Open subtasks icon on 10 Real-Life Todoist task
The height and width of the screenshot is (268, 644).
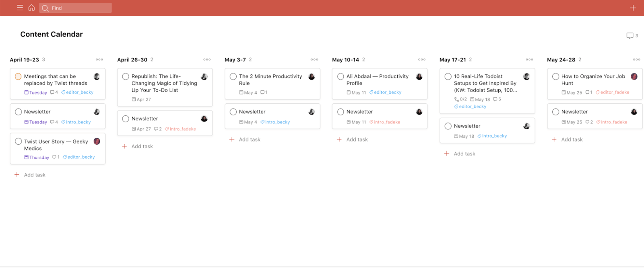pyautogui.click(x=460, y=99)
